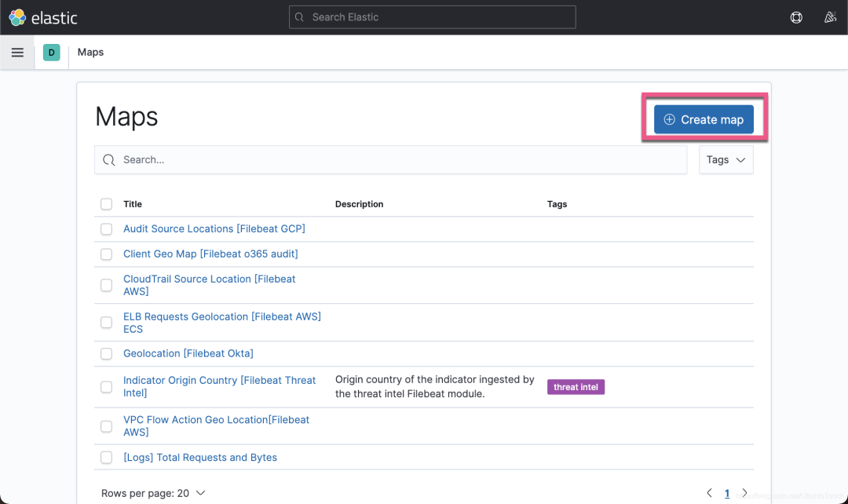
Task: Click the Description column header
Action: 359,204
